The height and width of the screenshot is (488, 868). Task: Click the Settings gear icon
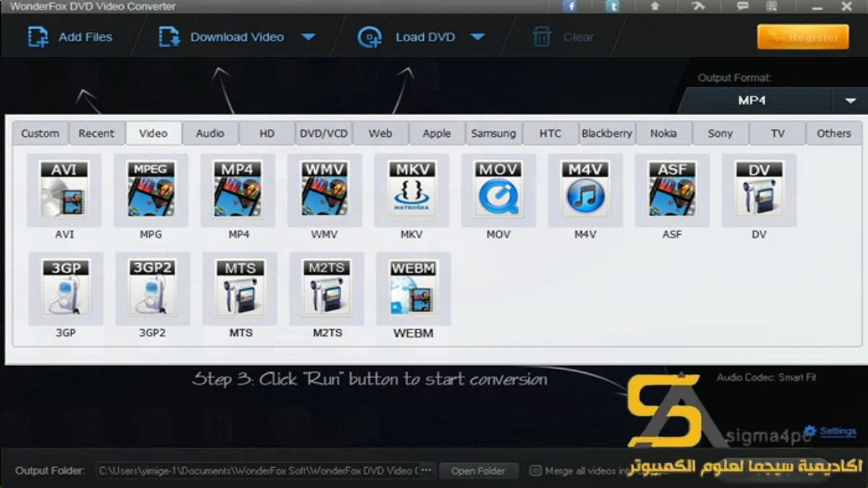(810, 432)
